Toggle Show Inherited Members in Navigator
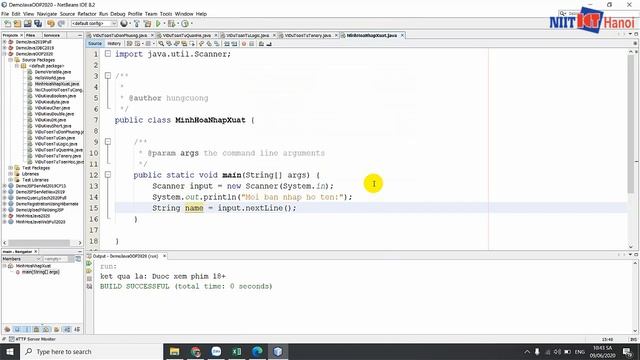Viewport: 640px width, 360px height. click(x=7, y=329)
